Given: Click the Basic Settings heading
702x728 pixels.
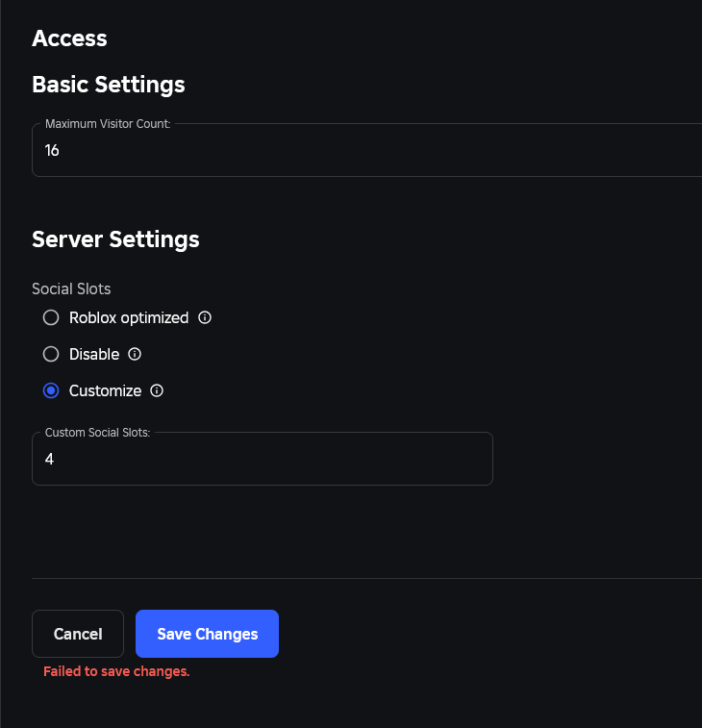Looking at the screenshot, I should 109,85.
